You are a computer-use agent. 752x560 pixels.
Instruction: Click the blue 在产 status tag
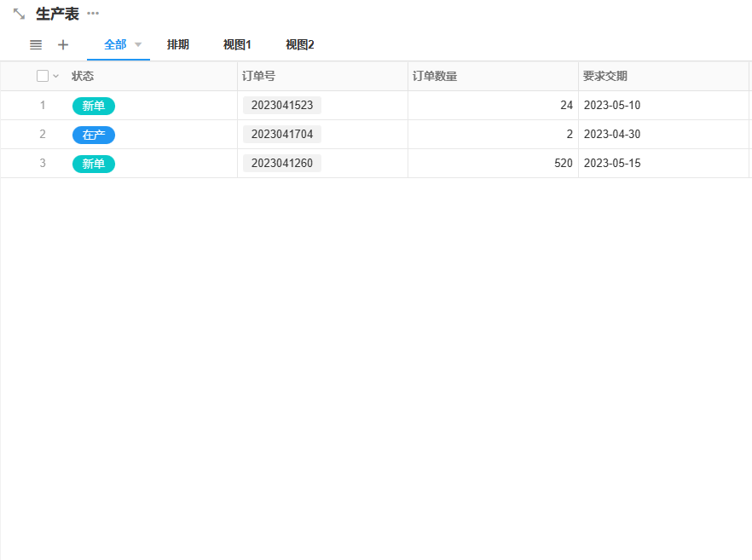94,135
